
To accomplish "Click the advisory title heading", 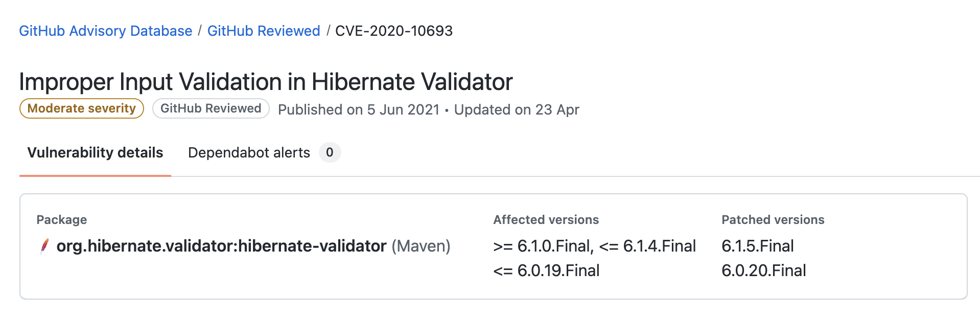I will [x=266, y=82].
